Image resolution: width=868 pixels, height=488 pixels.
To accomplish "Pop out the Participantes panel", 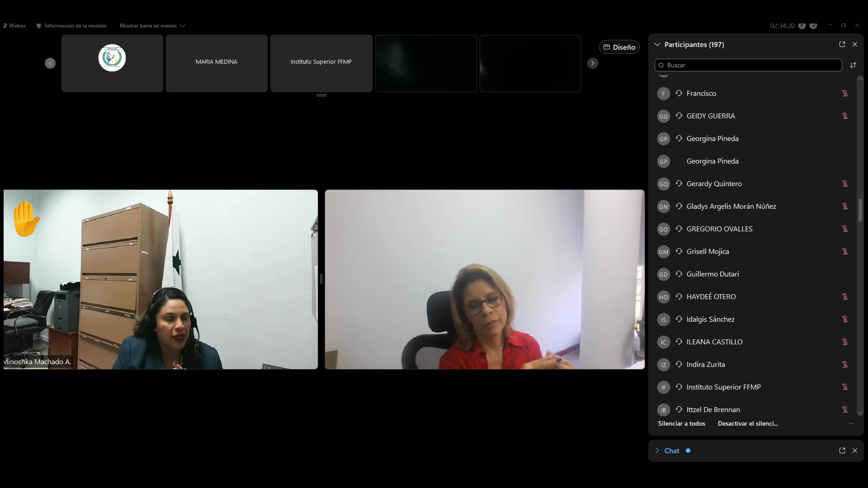I will coord(842,44).
